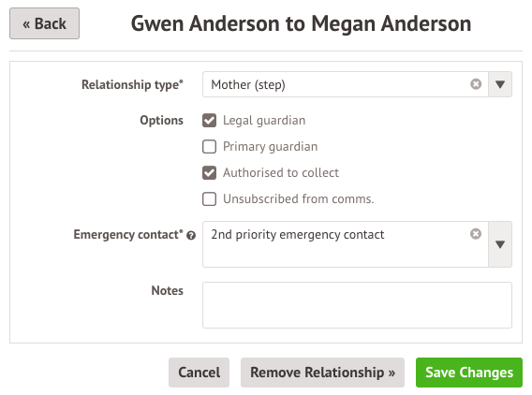Click the Notes field label
The width and height of the screenshot is (532, 395).
click(x=168, y=290)
